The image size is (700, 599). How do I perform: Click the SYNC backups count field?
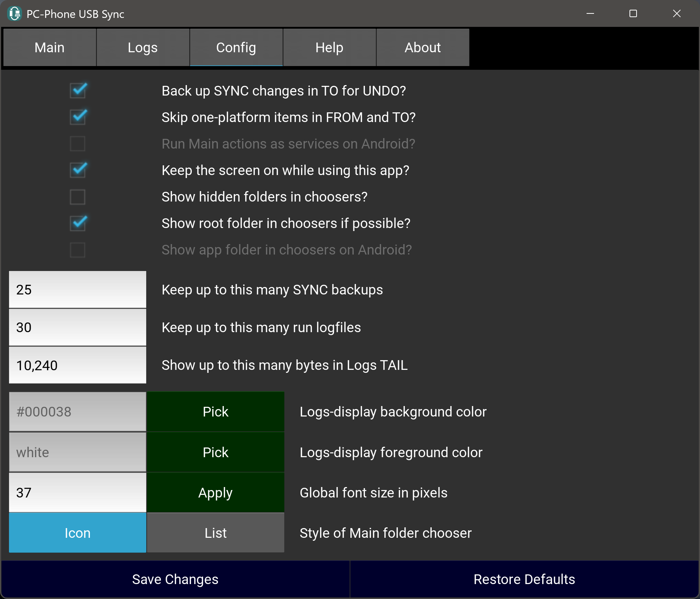pos(78,290)
